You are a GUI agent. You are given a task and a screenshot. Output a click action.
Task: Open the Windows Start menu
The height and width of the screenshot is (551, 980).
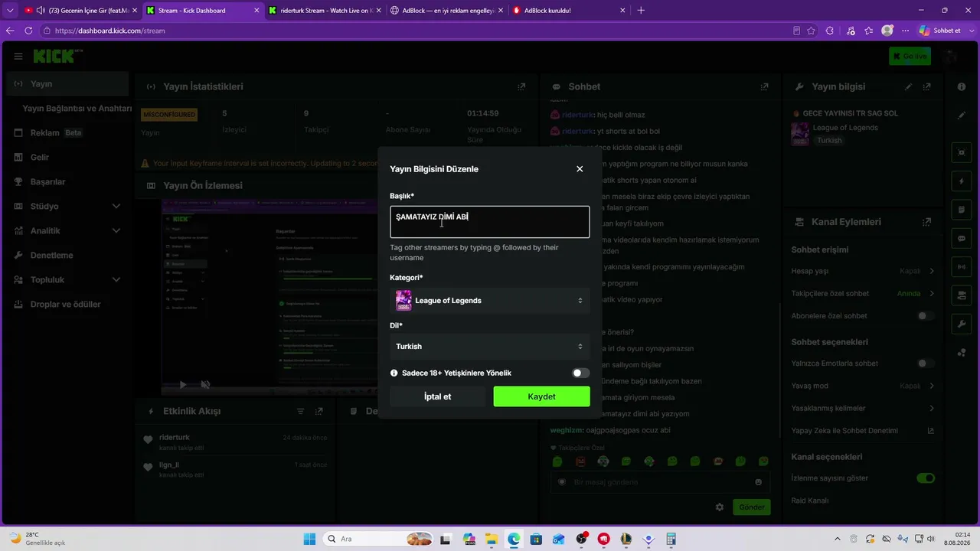pos(309,539)
